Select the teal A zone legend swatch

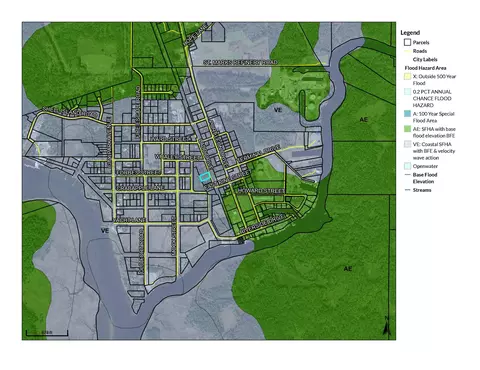click(x=407, y=114)
